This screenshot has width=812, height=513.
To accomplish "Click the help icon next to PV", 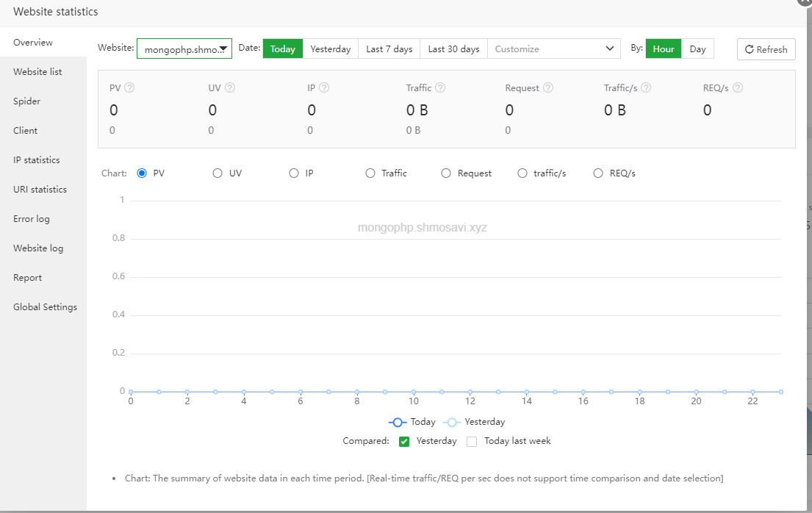I will (130, 87).
